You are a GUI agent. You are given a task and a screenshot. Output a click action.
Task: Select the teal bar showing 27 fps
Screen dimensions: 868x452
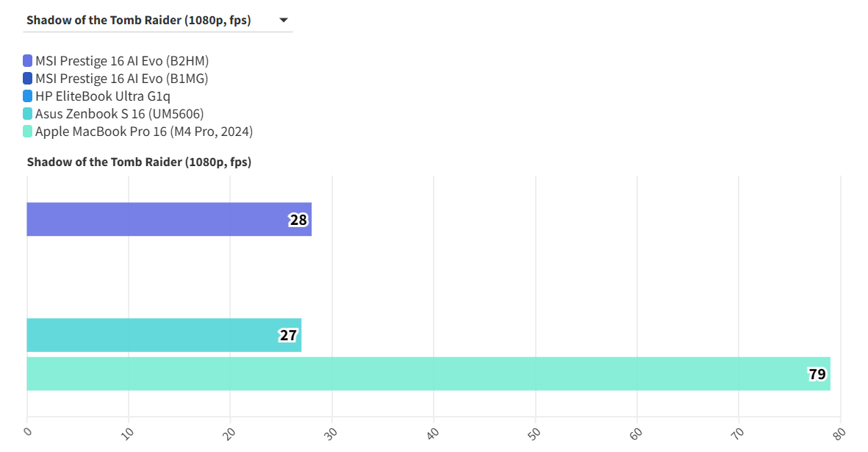point(154,335)
